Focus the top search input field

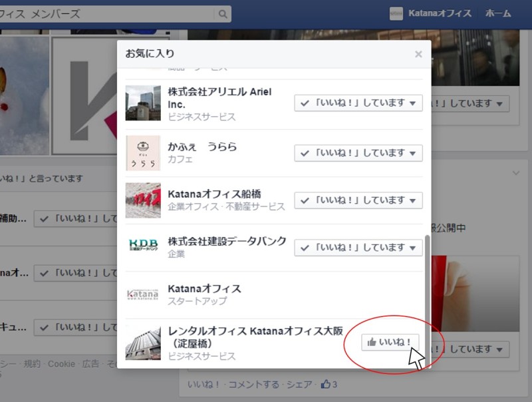[x=107, y=14]
